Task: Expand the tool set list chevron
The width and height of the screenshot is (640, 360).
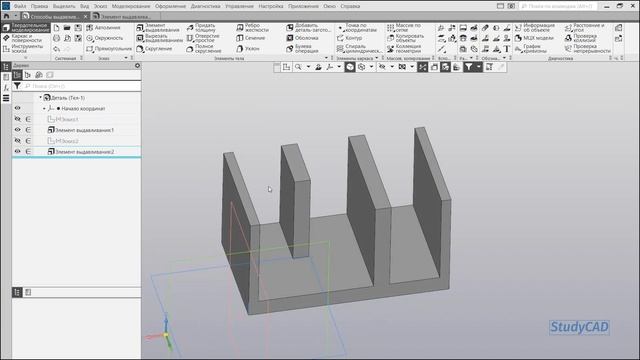Action: tap(26, 58)
